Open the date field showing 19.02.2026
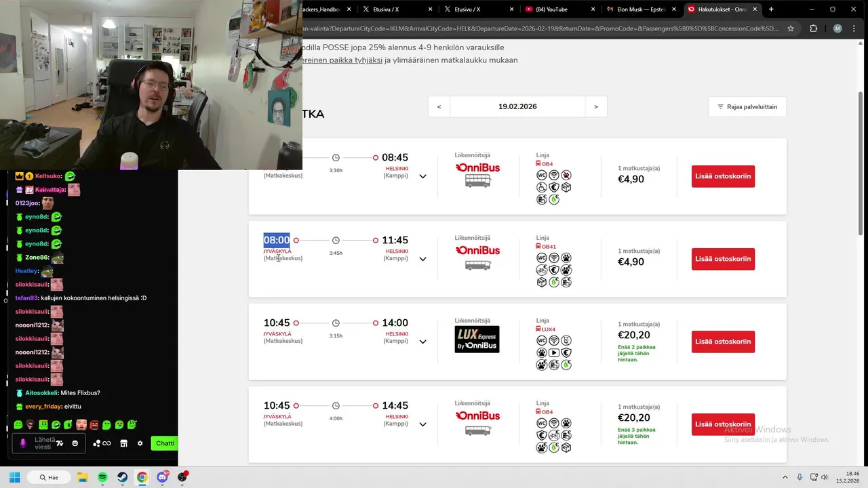This screenshot has width=868, height=488. (x=517, y=106)
